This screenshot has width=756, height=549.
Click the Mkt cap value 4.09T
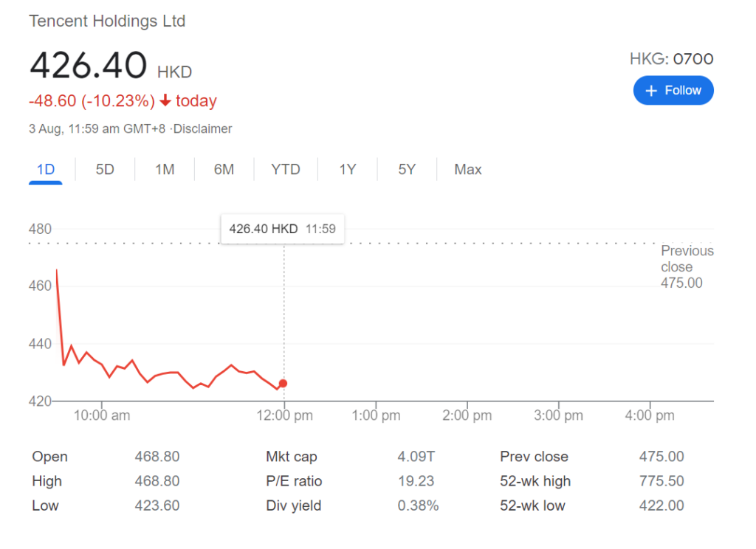415,457
